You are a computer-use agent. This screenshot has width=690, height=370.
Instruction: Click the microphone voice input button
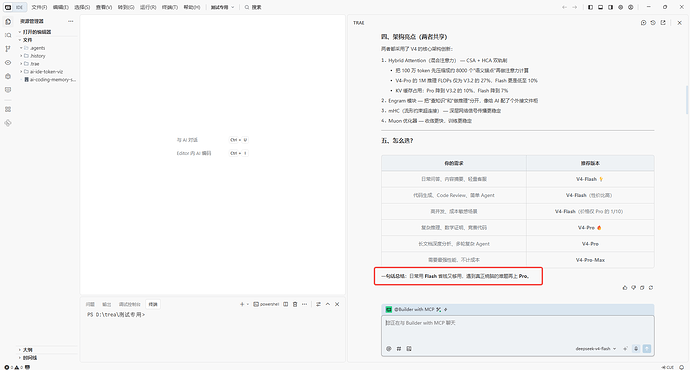pos(636,348)
